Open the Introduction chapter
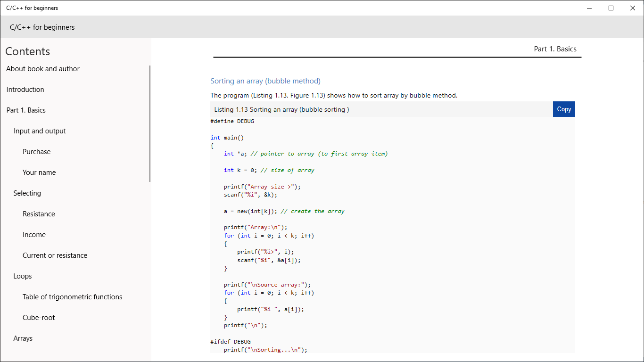The image size is (644, 362). click(25, 89)
